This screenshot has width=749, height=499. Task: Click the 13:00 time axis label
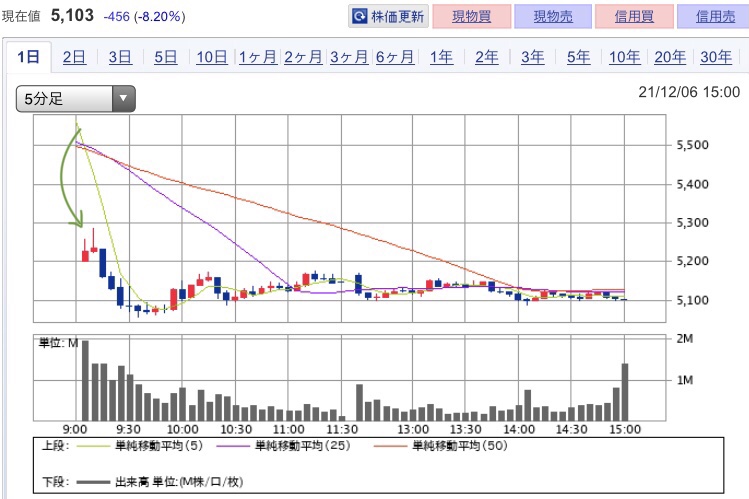click(x=413, y=429)
